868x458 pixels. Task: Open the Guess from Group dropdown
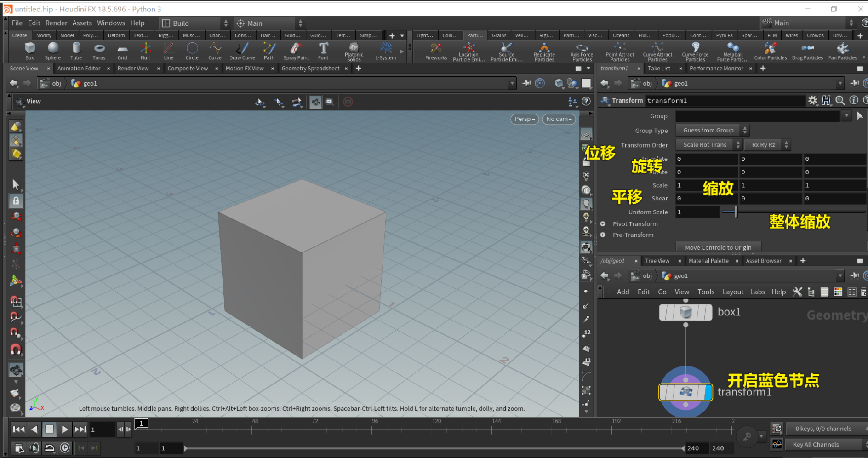tap(712, 130)
